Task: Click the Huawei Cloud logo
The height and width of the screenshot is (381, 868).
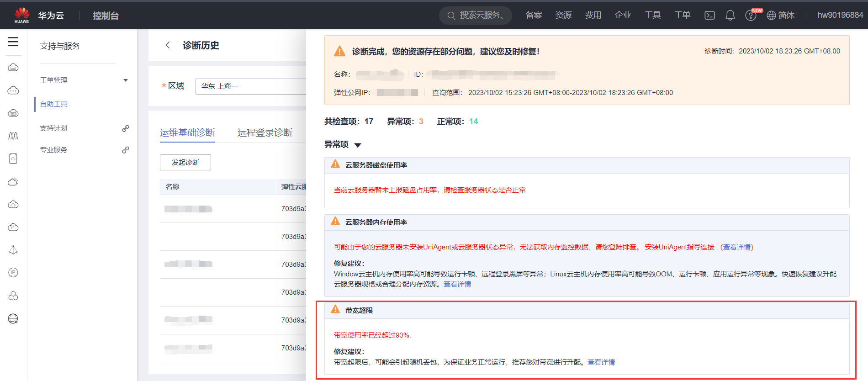Action: (x=22, y=15)
